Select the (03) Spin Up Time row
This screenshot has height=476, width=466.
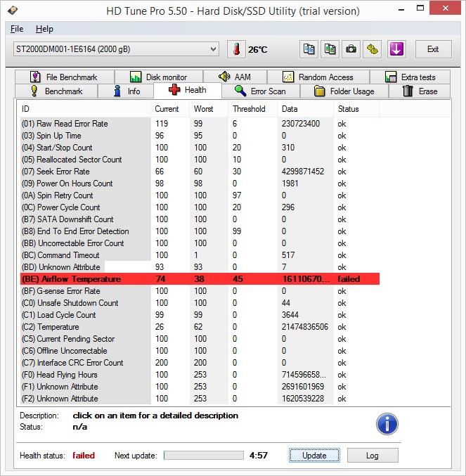pyautogui.click(x=200, y=136)
